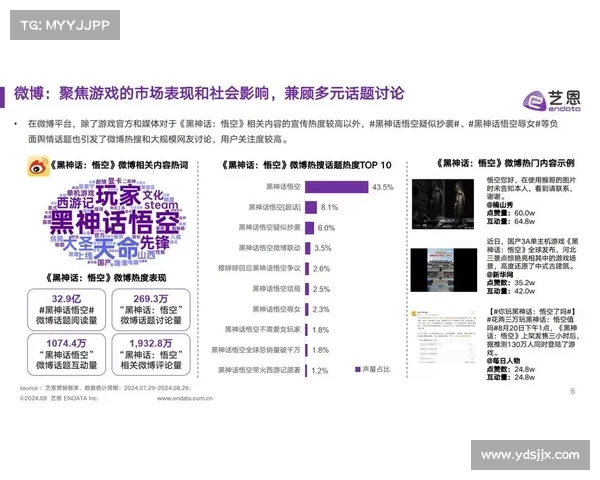Click the 43.5% bar for 黑神话悟空
The height and width of the screenshot is (480, 600).
coord(337,187)
